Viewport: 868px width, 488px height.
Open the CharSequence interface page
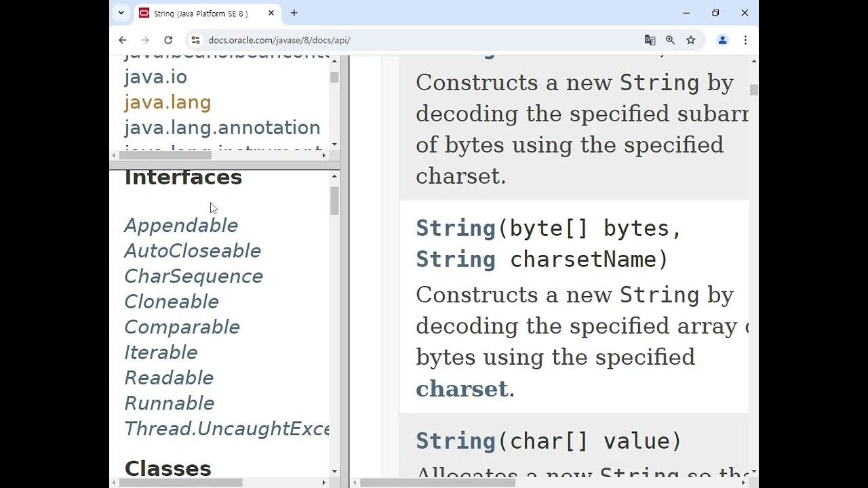pyautogui.click(x=193, y=277)
